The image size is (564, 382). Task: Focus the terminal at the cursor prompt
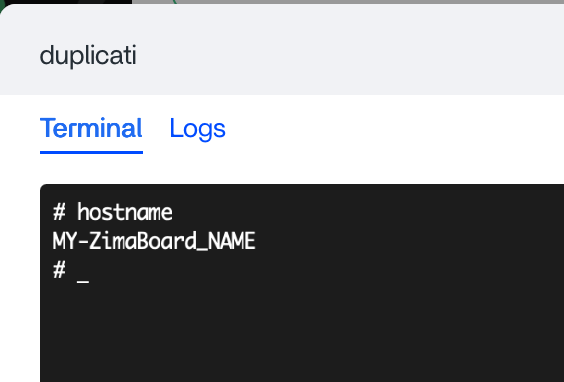[71, 270]
